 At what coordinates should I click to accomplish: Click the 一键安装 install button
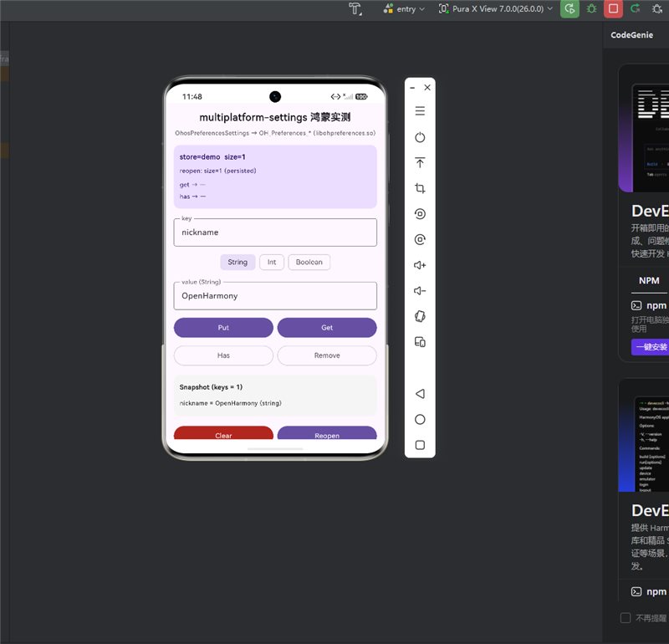651,347
